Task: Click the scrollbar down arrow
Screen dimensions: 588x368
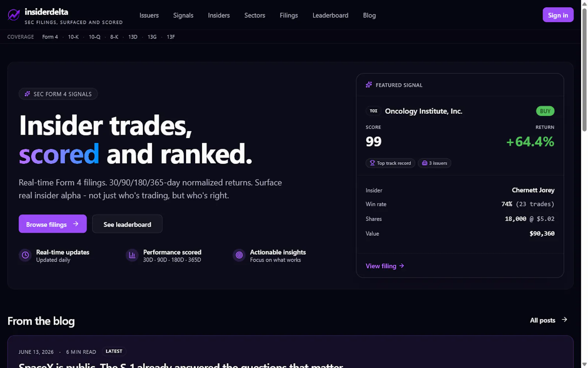Action: click(584, 364)
